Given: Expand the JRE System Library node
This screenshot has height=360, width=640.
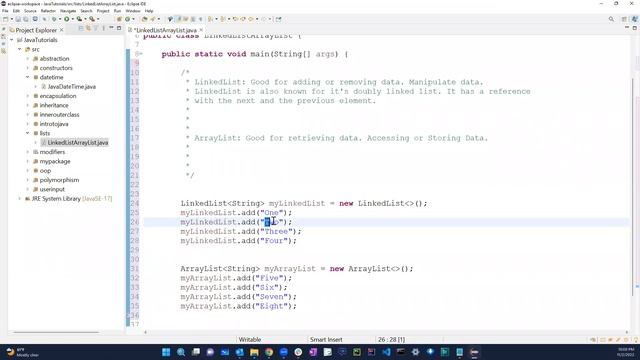Looking at the screenshot, I should [x=20, y=199].
